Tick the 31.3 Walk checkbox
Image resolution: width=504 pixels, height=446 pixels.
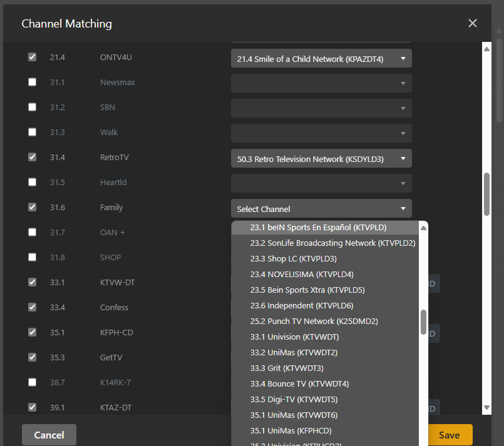point(32,132)
